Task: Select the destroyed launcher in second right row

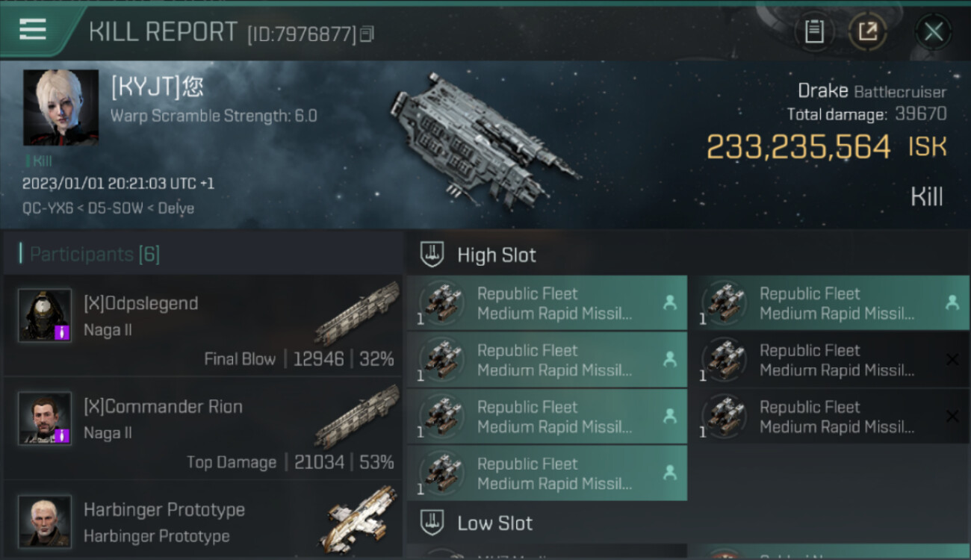Action: tap(829, 360)
